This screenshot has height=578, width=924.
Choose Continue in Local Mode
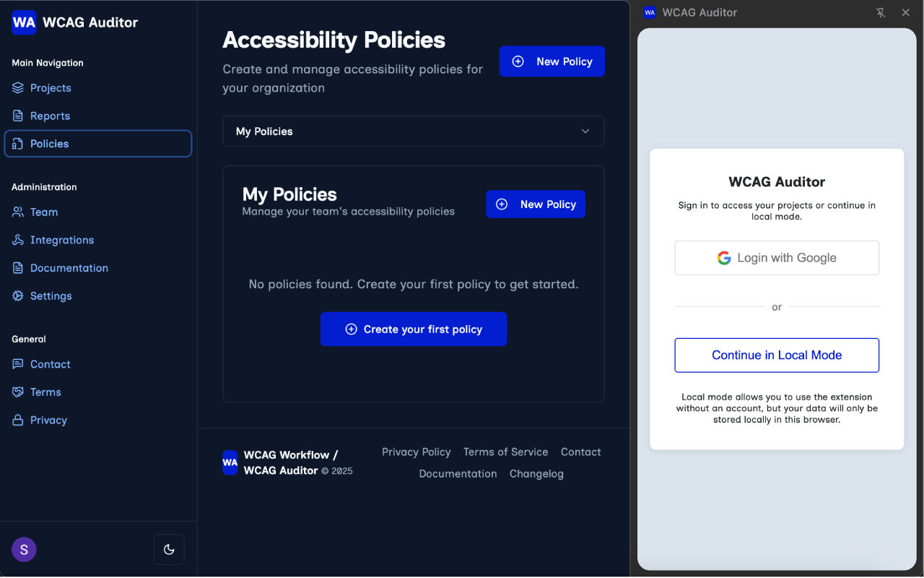tap(777, 355)
